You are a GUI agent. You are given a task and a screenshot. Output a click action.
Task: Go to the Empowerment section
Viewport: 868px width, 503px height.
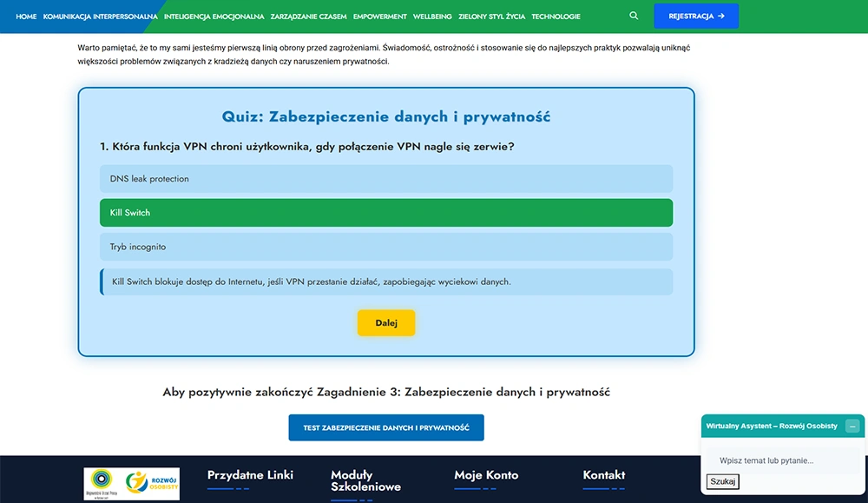click(x=380, y=17)
